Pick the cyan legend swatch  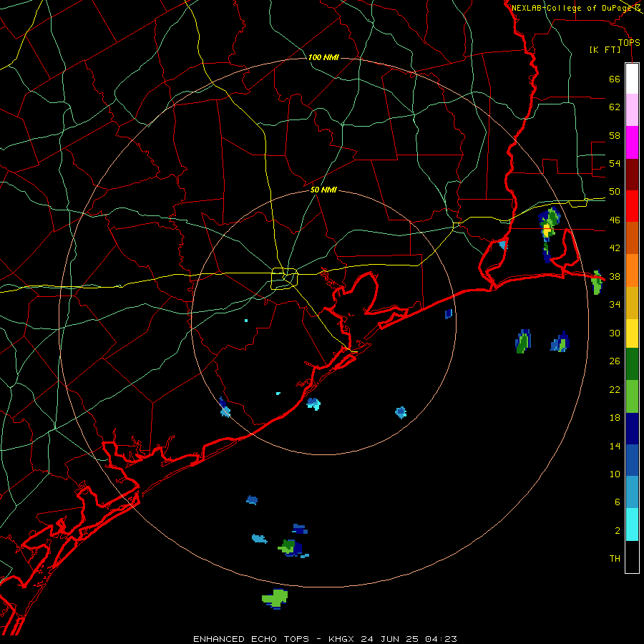tap(632, 525)
